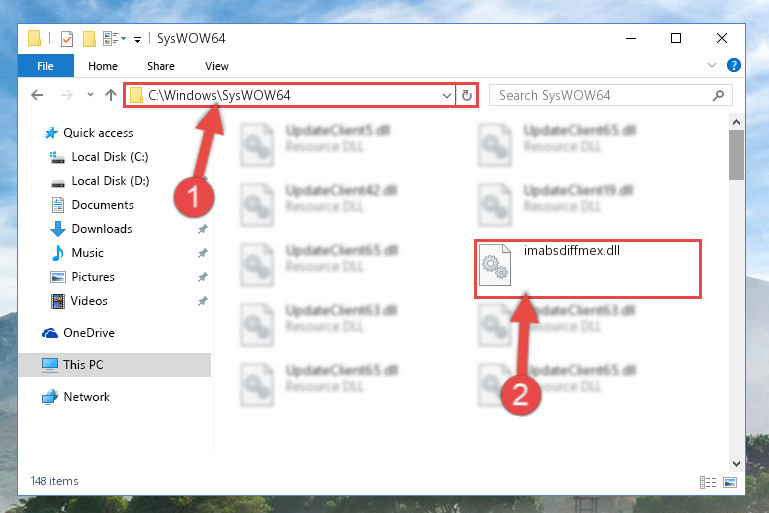769x513 pixels.
Task: Click the New folder quick access icon
Action: (89, 38)
